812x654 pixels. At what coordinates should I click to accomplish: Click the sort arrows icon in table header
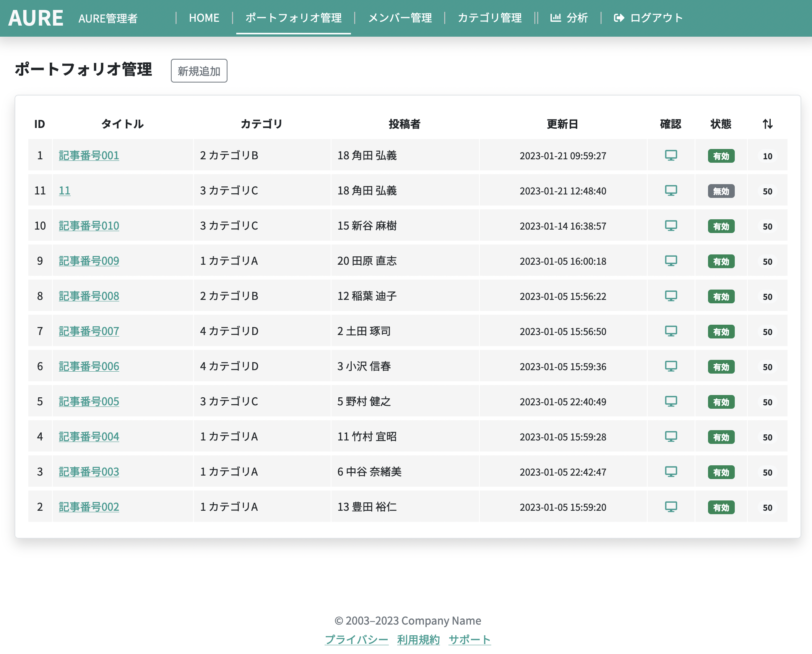tap(767, 124)
